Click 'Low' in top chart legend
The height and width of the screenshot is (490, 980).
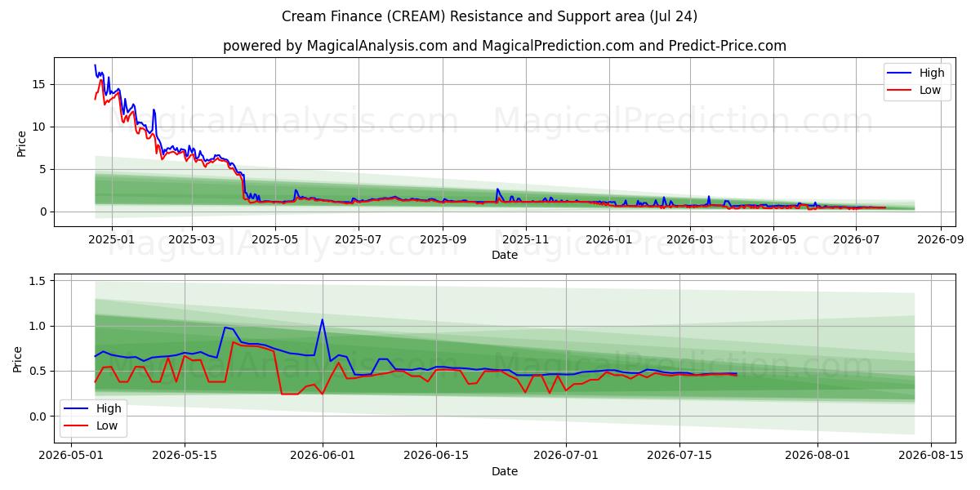[930, 90]
